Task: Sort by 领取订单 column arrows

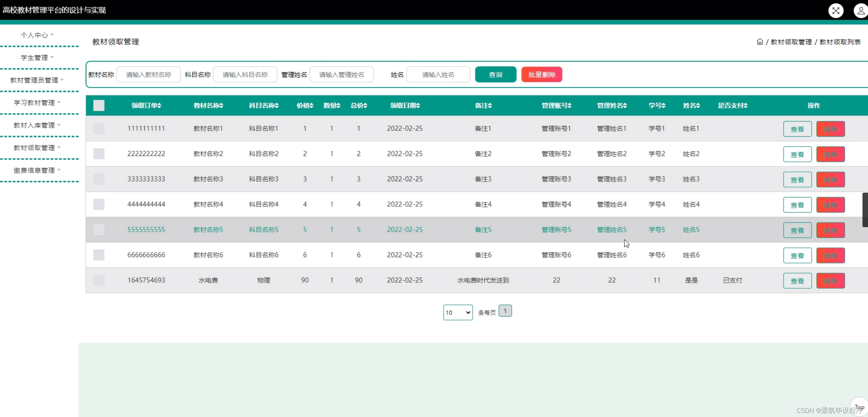Action: 160,106
